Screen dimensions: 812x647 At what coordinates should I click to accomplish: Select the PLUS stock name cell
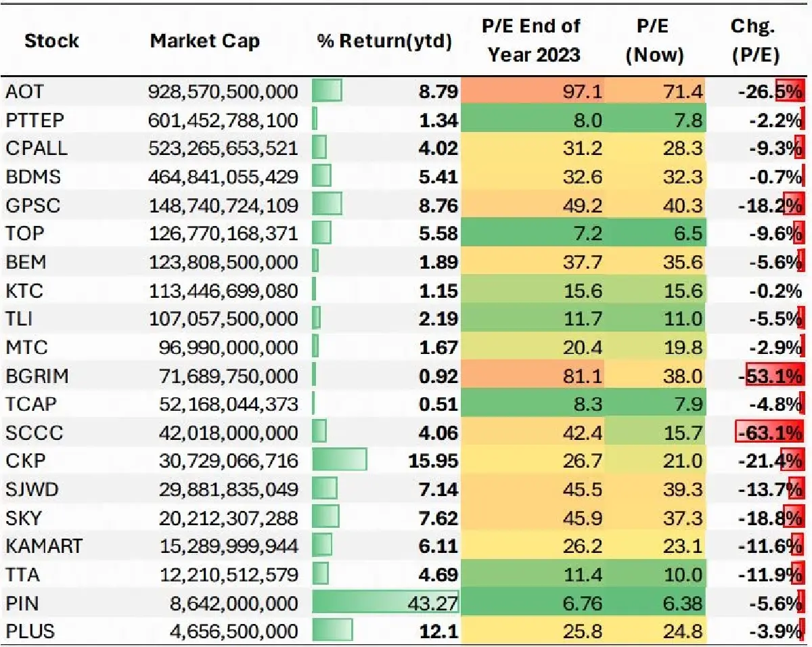point(30,631)
